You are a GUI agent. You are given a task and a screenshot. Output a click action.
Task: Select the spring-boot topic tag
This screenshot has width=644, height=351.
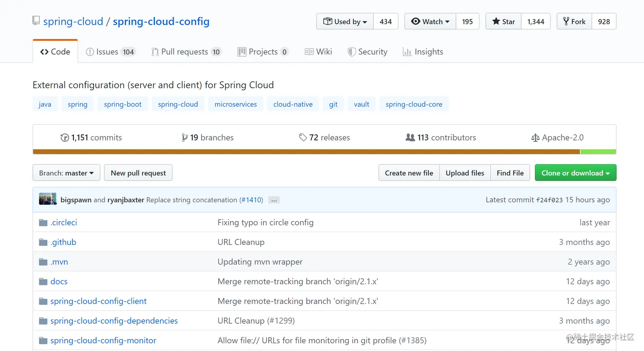123,104
